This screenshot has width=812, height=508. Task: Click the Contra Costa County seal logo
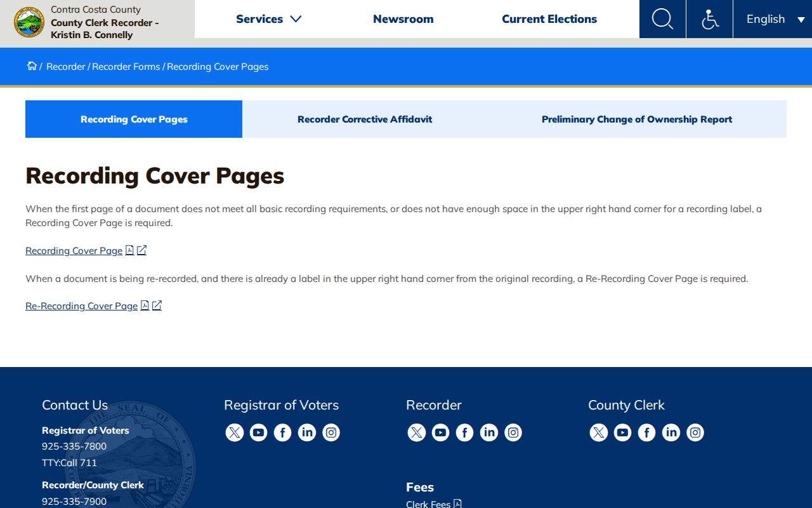click(29, 22)
